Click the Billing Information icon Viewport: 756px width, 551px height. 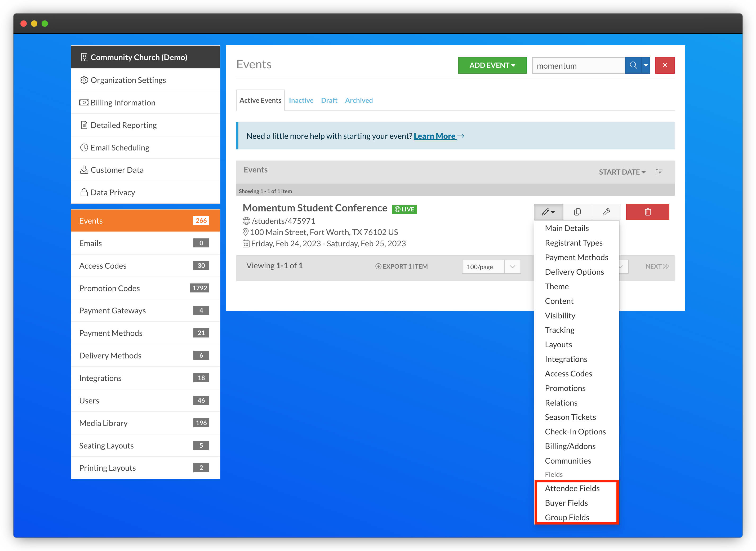(84, 103)
